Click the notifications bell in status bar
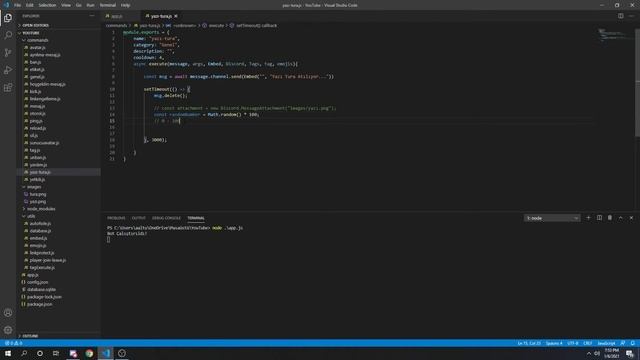Viewport: 640px width, 360px height. 633,343
